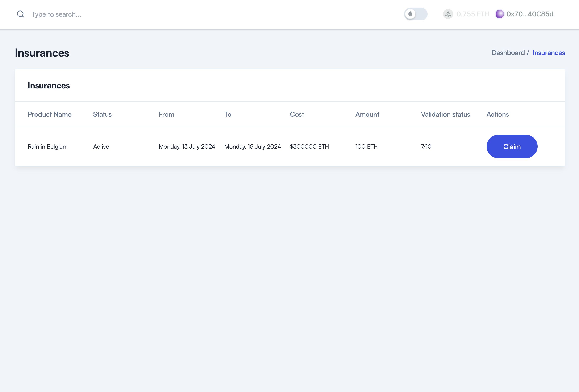
Task: Click Monday, 13 July 2024 date
Action: point(187,147)
